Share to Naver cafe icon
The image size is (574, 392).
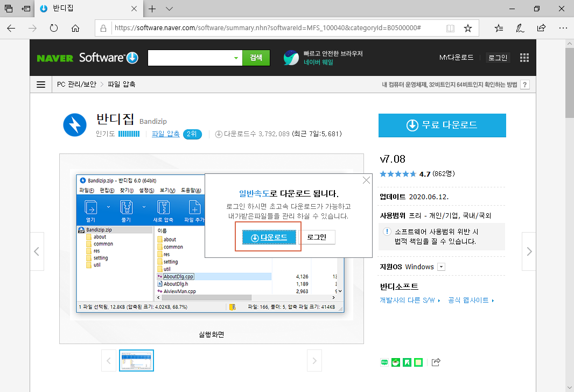[x=396, y=362]
